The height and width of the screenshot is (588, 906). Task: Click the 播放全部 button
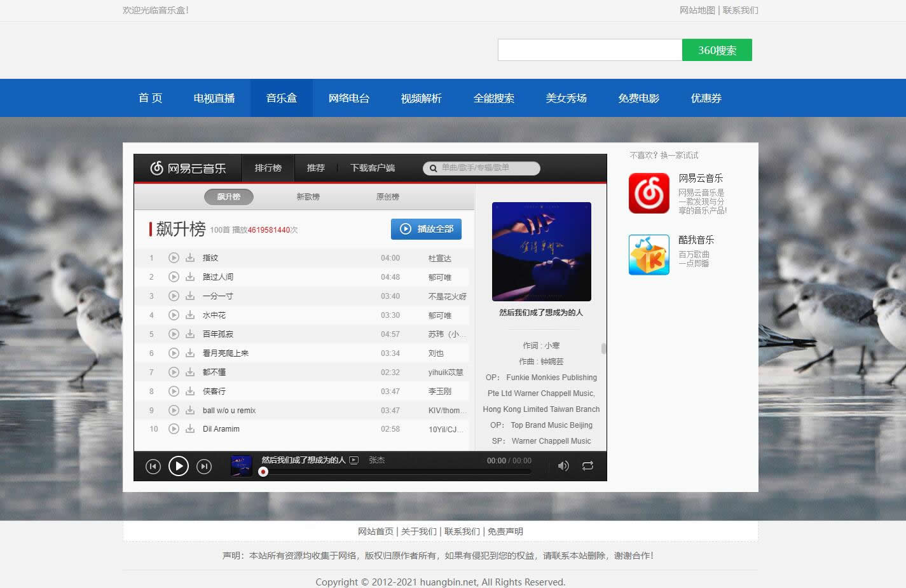click(426, 229)
